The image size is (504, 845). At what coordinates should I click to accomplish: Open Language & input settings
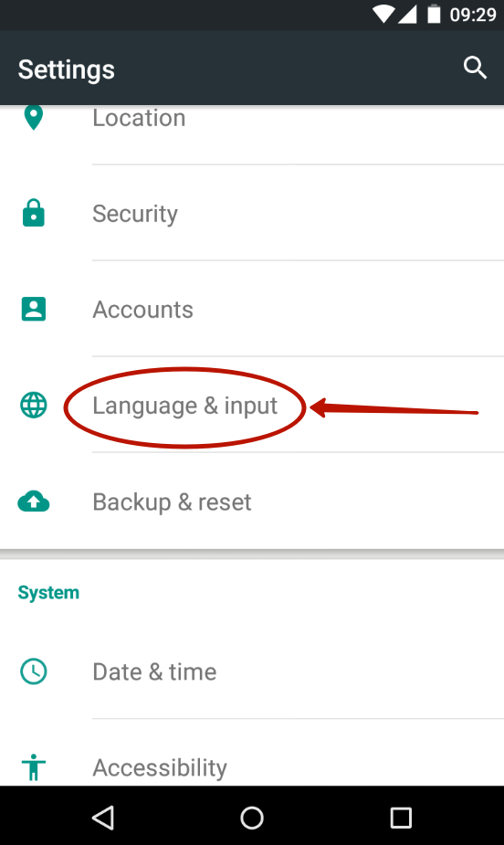252,406
